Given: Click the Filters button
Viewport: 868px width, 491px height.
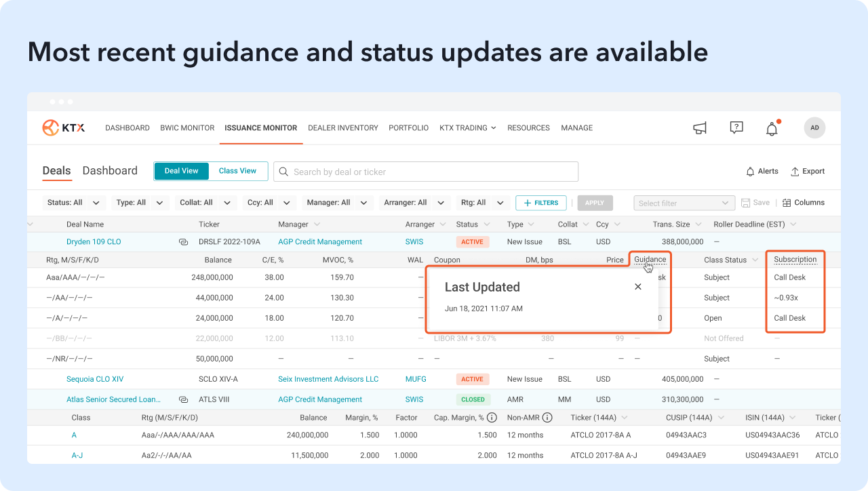Looking at the screenshot, I should (x=540, y=203).
